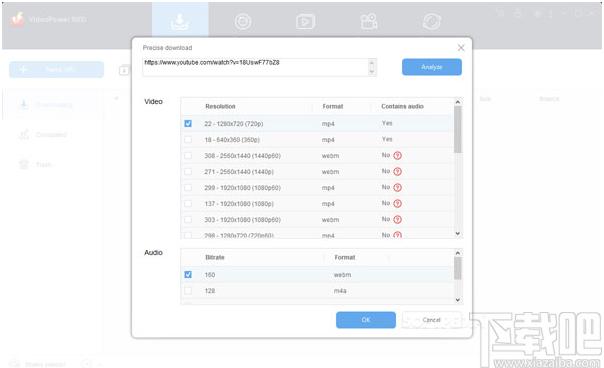Screen dimensions: 604x368
Task: Switch to the Detect tab icon
Action: [x=243, y=21]
